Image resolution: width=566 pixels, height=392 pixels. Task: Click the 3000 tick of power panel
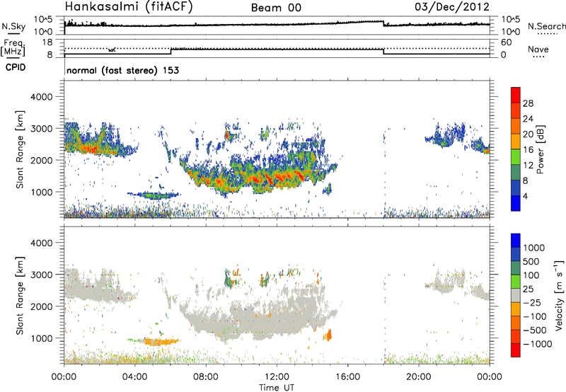coord(41,129)
